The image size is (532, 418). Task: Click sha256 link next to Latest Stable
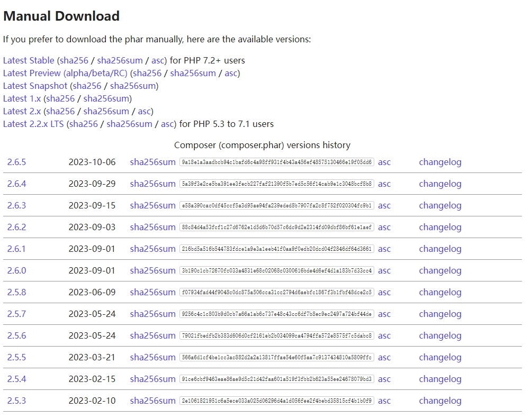click(x=74, y=60)
